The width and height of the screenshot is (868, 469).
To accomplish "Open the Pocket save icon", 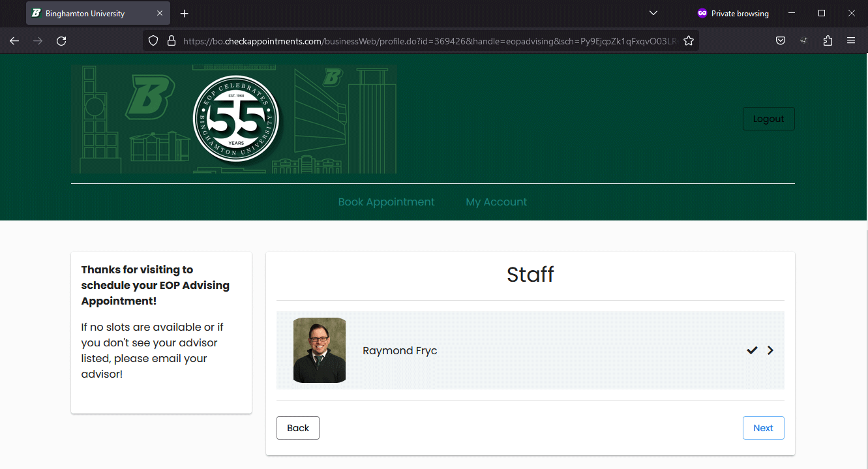I will click(x=780, y=40).
